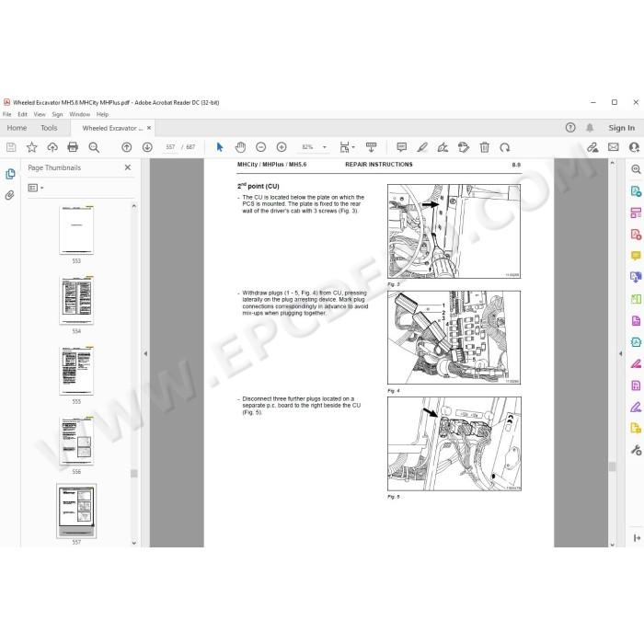Open the Export PDF tool in right pane
This screenshot has width=644, height=644.
636,191
